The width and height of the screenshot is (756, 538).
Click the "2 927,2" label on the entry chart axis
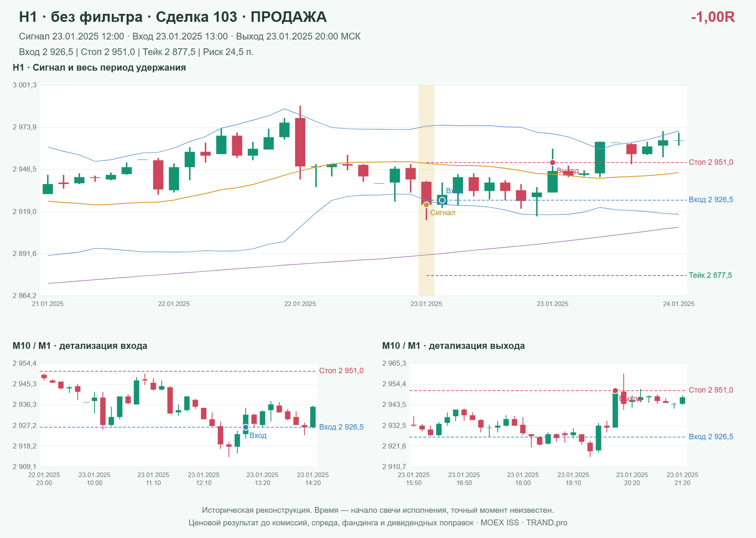24,426
